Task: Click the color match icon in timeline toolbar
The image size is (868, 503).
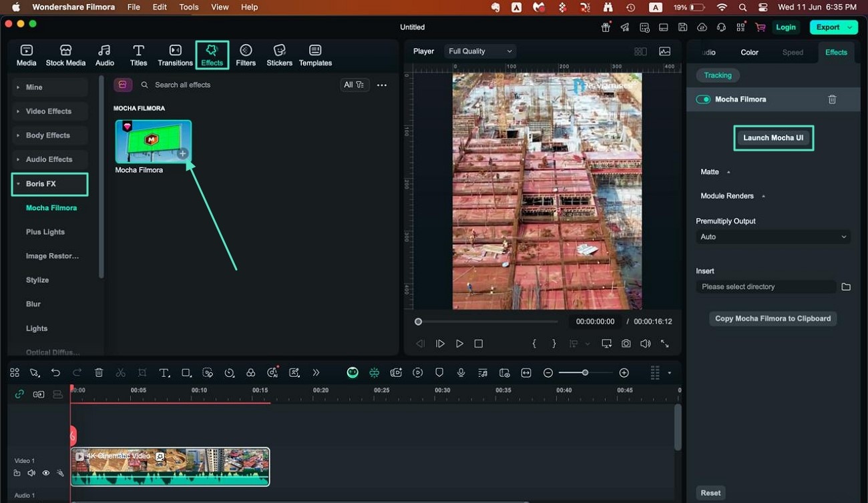Action: 251,373
